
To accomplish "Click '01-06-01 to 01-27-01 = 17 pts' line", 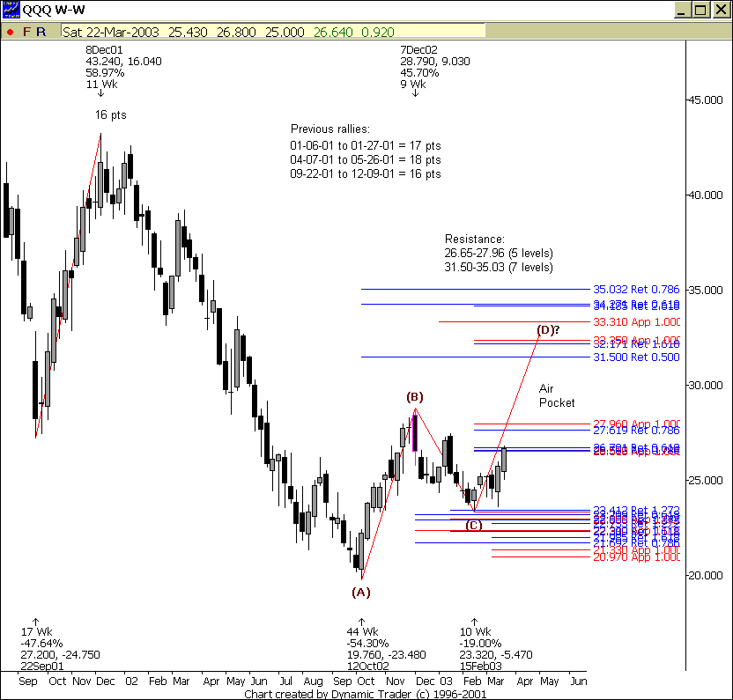I will click(x=366, y=146).
